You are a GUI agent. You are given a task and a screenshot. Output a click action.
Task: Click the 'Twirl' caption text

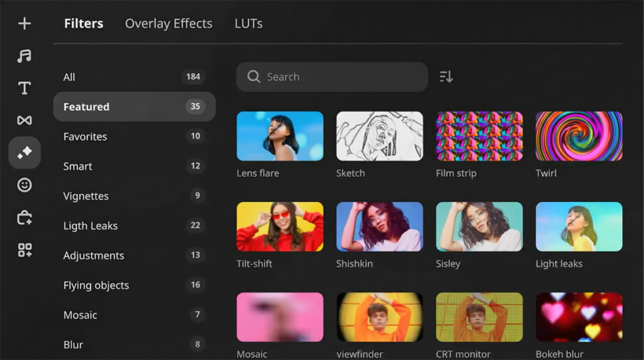coord(546,173)
